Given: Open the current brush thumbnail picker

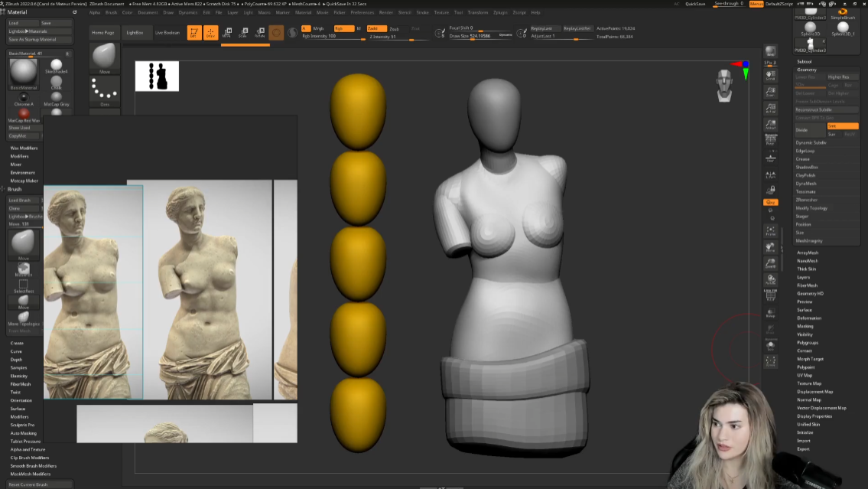Looking at the screenshot, I should click(x=104, y=57).
